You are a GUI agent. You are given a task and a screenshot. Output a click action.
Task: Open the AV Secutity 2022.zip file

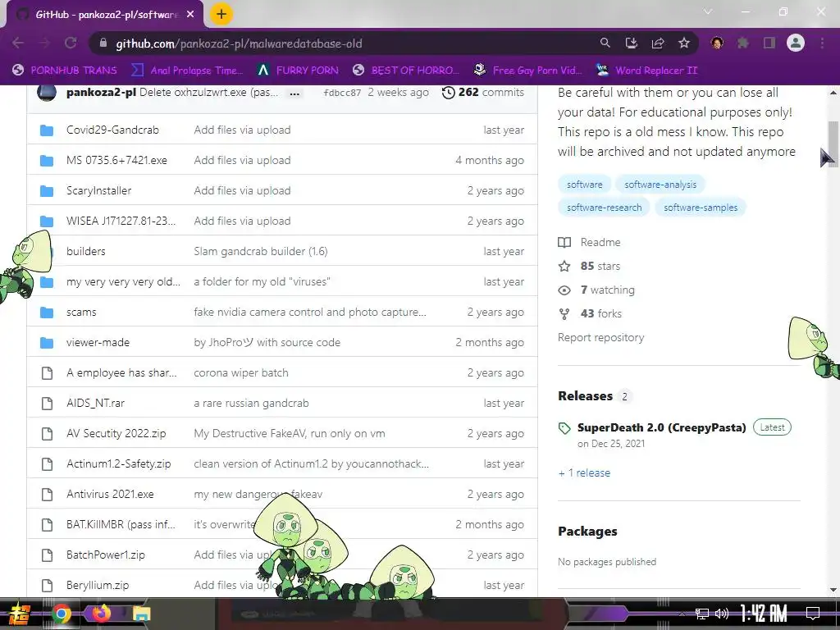point(116,433)
